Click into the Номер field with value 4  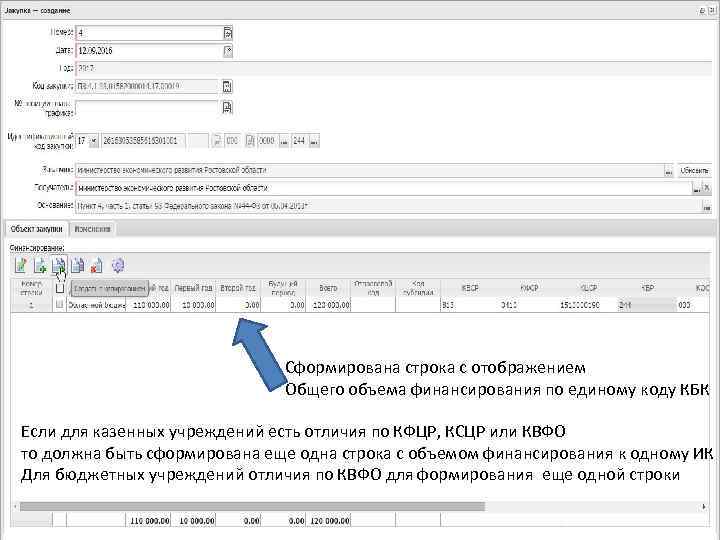(x=149, y=33)
